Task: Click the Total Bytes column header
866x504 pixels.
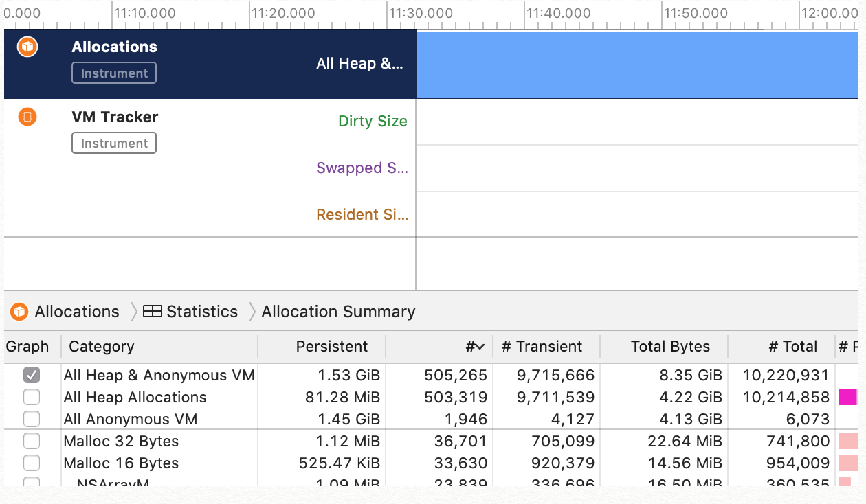Action: click(670, 347)
